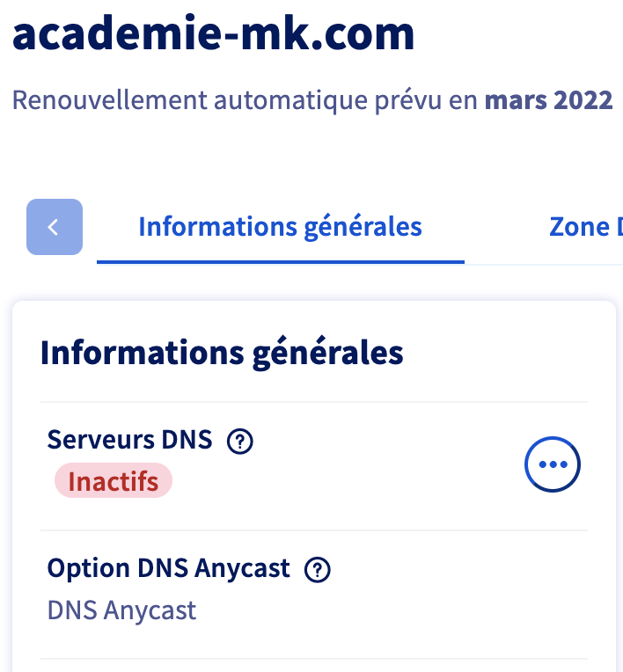This screenshot has width=623, height=672.
Task: Click the red Inactifs status badge
Action: (114, 482)
